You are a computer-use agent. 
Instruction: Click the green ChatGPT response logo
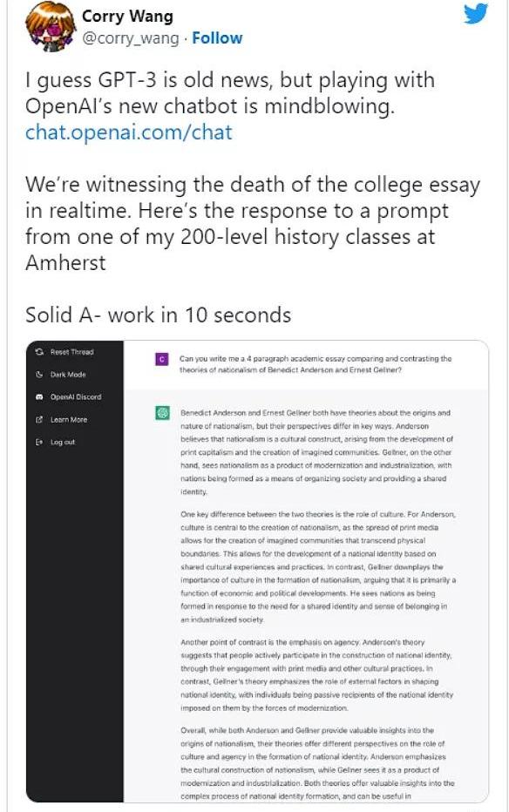coord(163,413)
